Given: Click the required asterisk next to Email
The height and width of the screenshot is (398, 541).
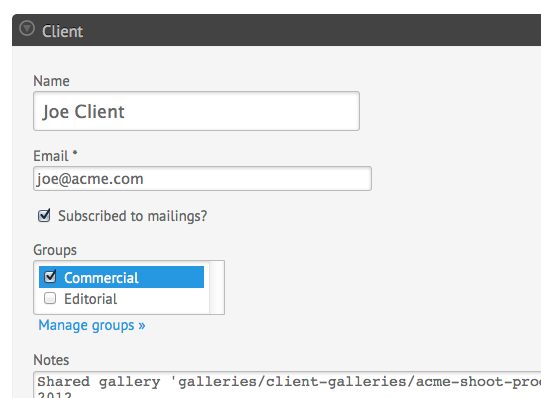Looking at the screenshot, I should coord(75,152).
